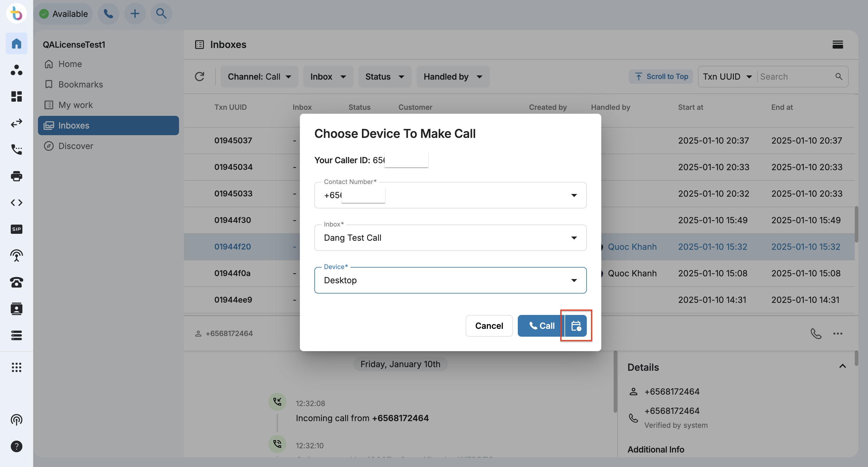Click the app logo in the top-left corner

(x=16, y=14)
